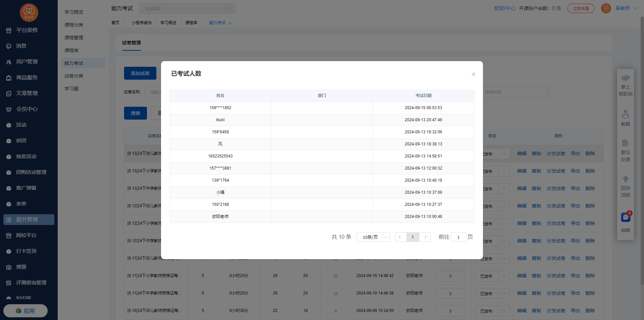This screenshot has width=644, height=320.
Task: Click the 立即充值 button
Action: [581, 8]
